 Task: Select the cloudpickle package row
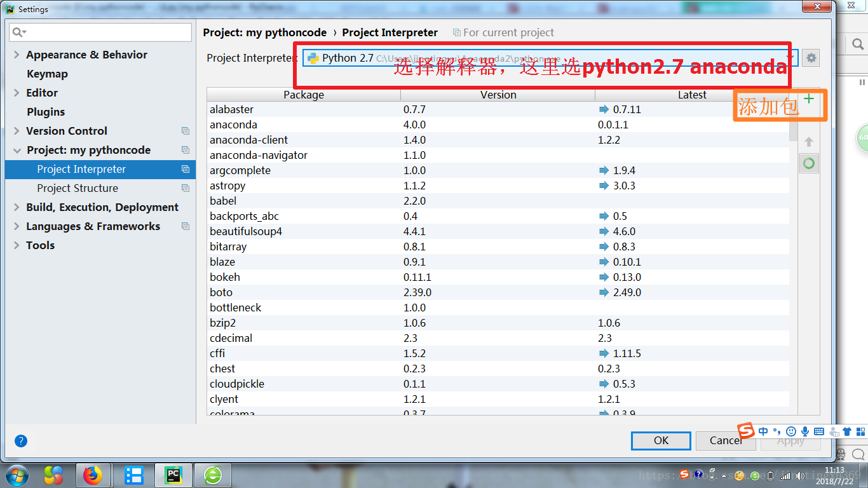pos(498,384)
